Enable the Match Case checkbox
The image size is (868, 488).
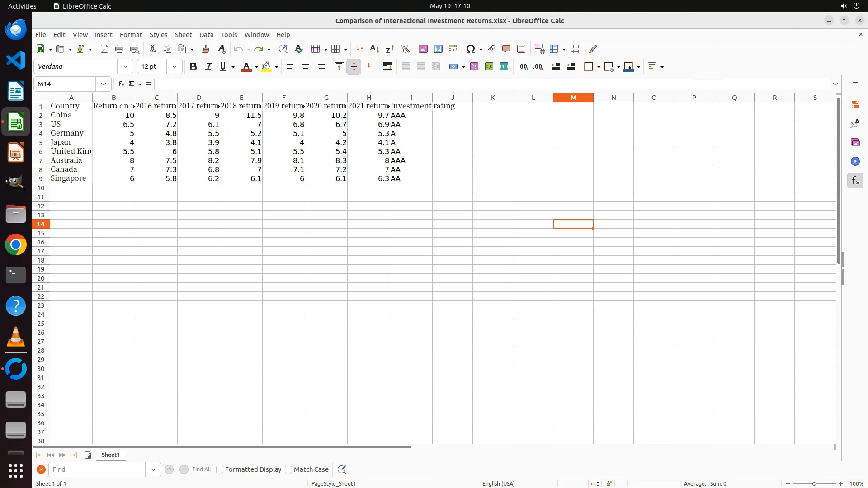tap(288, 469)
